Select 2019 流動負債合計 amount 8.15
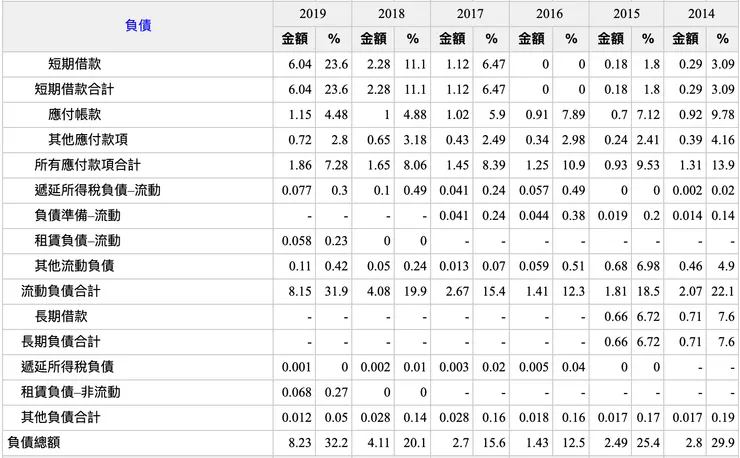Viewport: 740px width, 458px height. coord(300,291)
